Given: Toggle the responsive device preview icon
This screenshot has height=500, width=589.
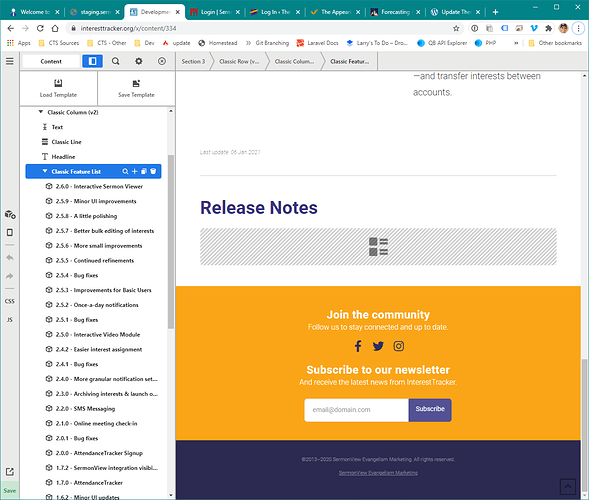Looking at the screenshot, I should [x=10, y=233].
